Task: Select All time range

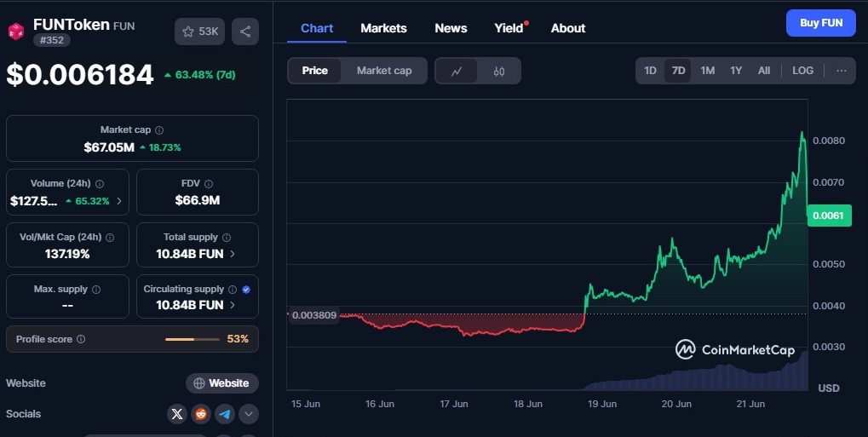Action: 764,71
